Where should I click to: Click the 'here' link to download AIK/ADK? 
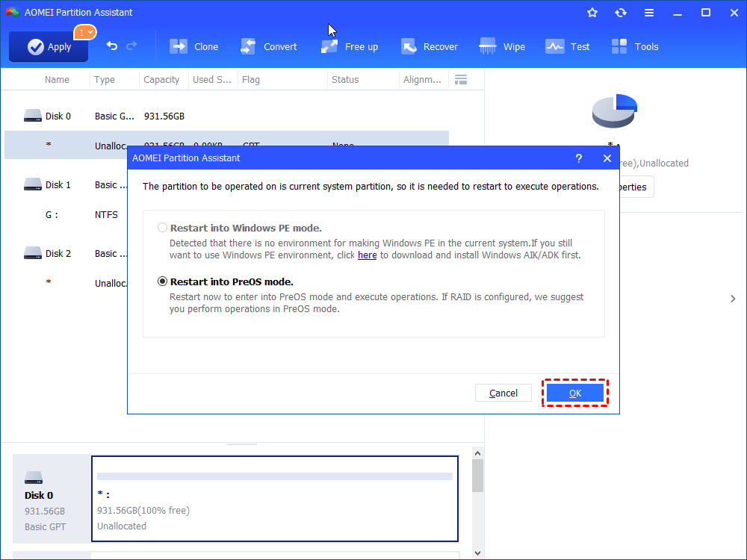[367, 255]
